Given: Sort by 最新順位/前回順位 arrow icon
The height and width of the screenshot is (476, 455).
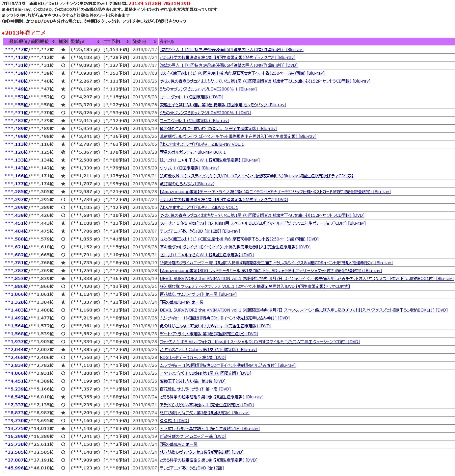Looking at the screenshot, I should click(53, 42).
